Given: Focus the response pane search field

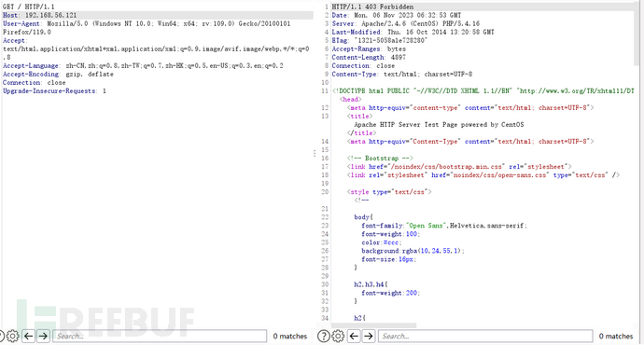Looking at the screenshot, I should [485, 336].
